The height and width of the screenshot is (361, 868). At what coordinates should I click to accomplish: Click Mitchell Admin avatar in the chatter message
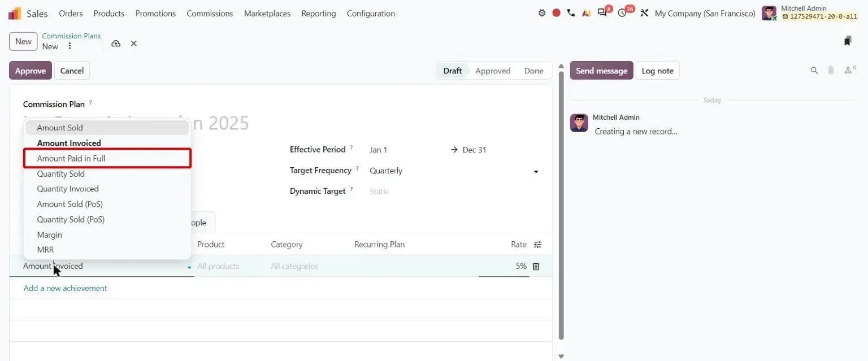click(x=579, y=123)
